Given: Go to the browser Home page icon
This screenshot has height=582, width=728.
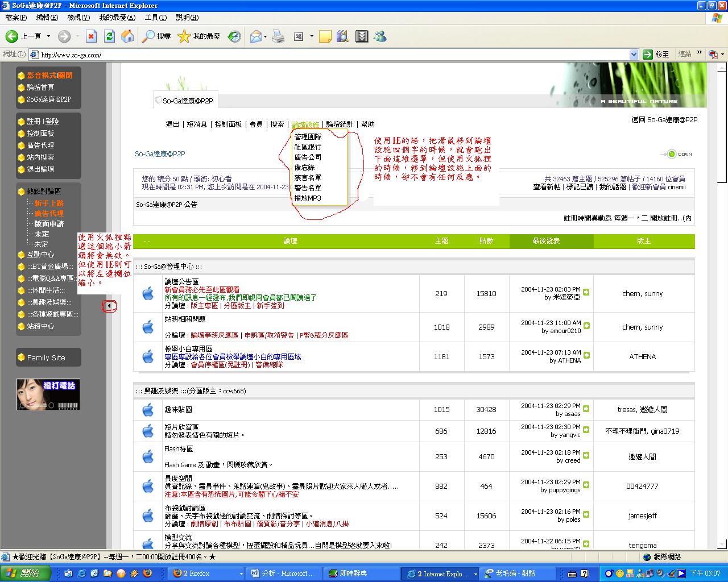Looking at the screenshot, I should pyautogui.click(x=128, y=36).
